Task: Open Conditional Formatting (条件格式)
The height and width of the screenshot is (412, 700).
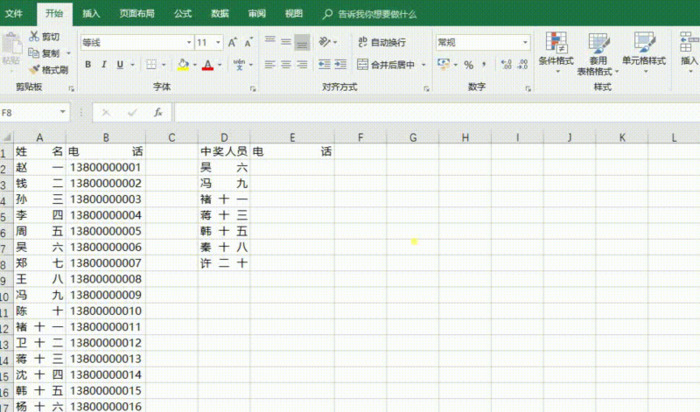Action: point(556,51)
